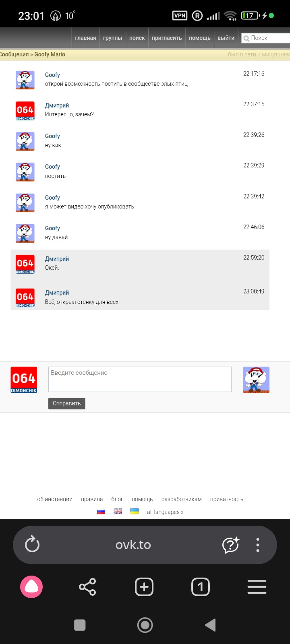Open the Goofy Mario avatar beside message box
This screenshot has width=290, height=644.
tap(256, 380)
